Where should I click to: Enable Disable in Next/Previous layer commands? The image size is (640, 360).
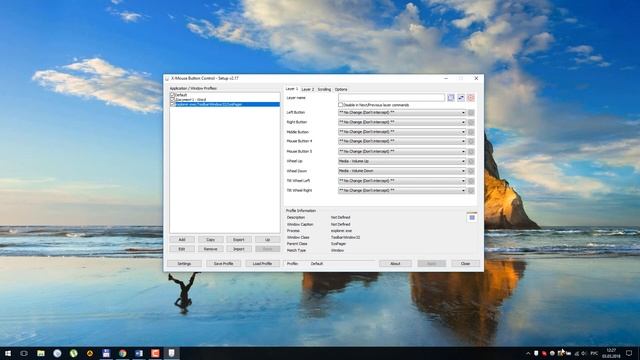(340, 105)
